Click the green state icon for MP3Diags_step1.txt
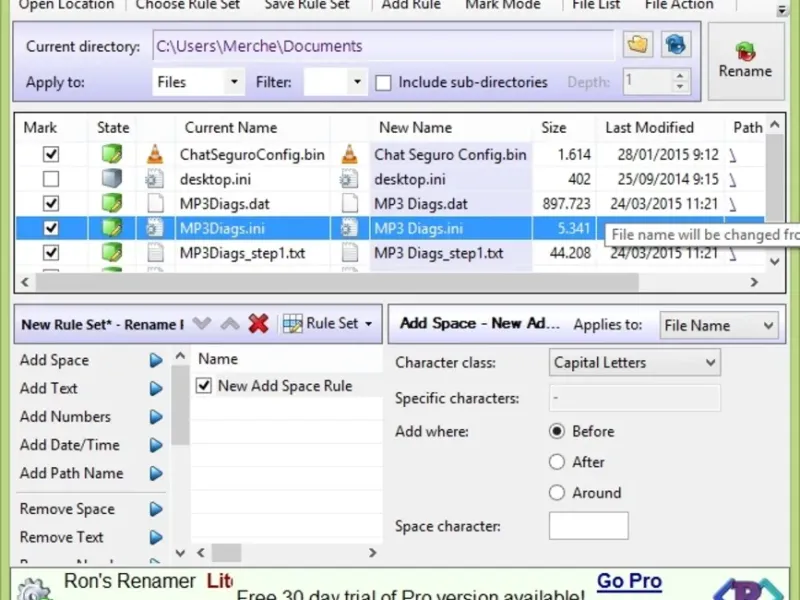 (x=112, y=253)
